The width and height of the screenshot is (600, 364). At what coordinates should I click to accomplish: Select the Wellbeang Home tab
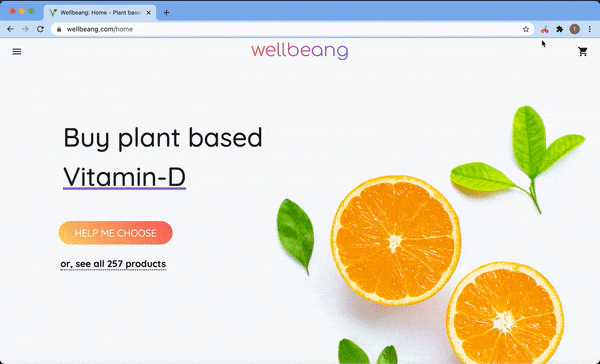99,13
